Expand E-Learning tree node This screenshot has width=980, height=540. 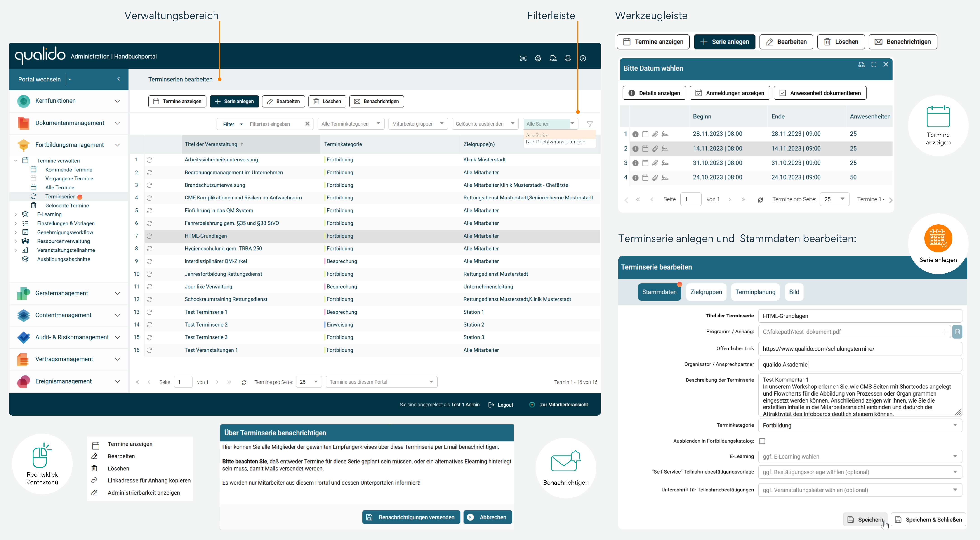coord(16,214)
